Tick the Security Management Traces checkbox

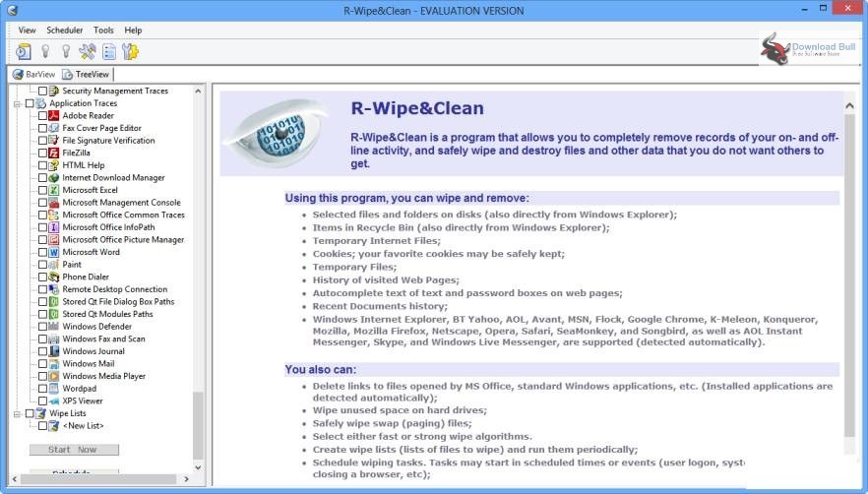click(x=42, y=91)
